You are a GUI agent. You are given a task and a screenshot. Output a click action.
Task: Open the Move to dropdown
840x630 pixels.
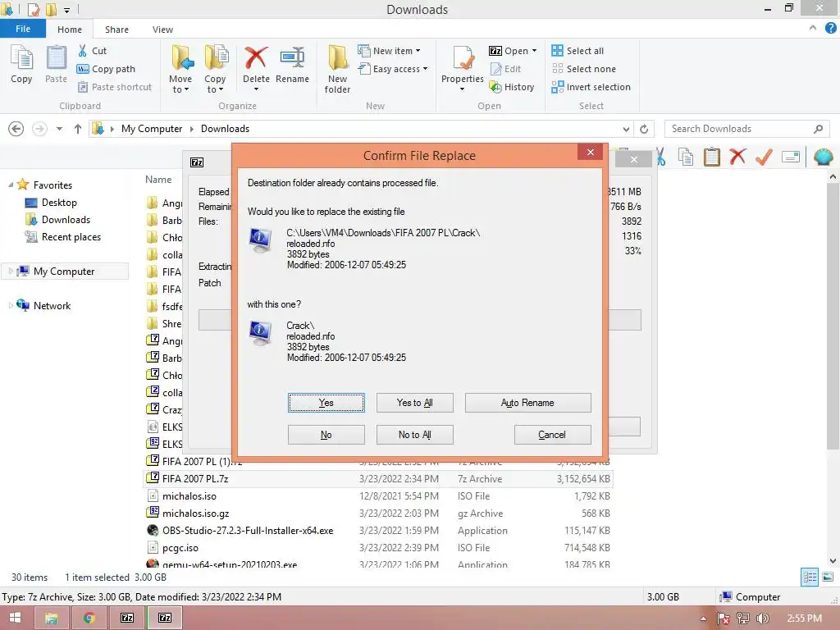click(180, 84)
